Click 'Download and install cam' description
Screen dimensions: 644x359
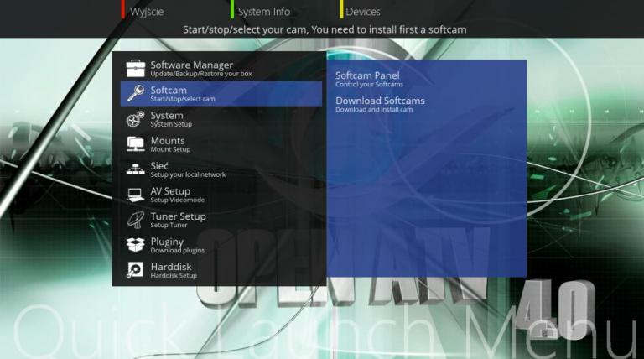(x=374, y=110)
